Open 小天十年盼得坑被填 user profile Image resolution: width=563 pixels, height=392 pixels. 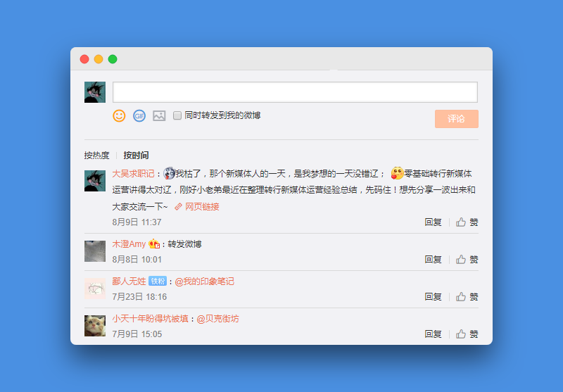150,319
